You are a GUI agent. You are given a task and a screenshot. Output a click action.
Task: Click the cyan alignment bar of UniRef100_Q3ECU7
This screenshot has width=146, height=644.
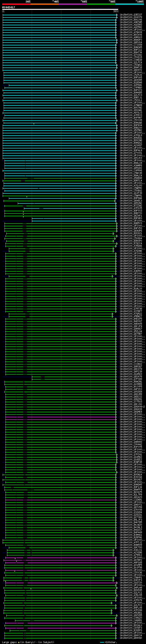(x=60, y=15)
